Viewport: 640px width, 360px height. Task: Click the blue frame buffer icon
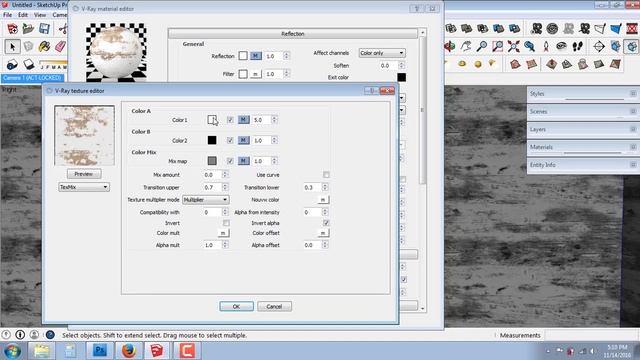click(616, 29)
